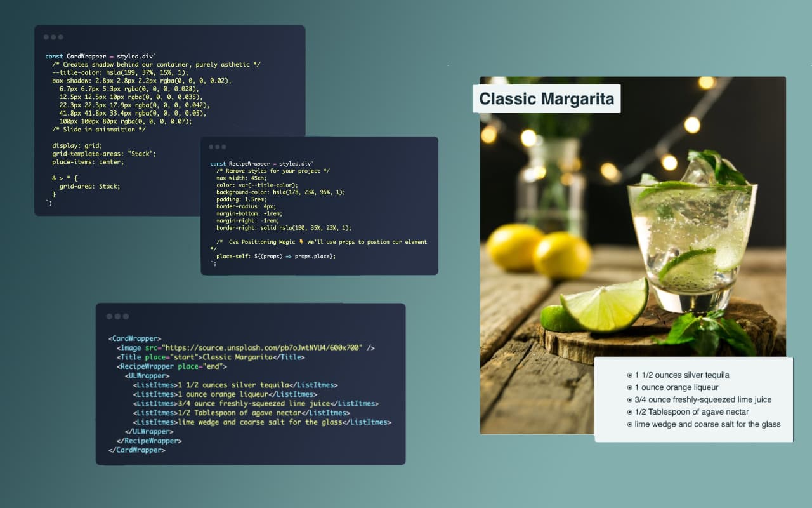This screenshot has height=508, width=812.
Task: Click the first window dot above RecipeWrapper code
Action: 211,147
